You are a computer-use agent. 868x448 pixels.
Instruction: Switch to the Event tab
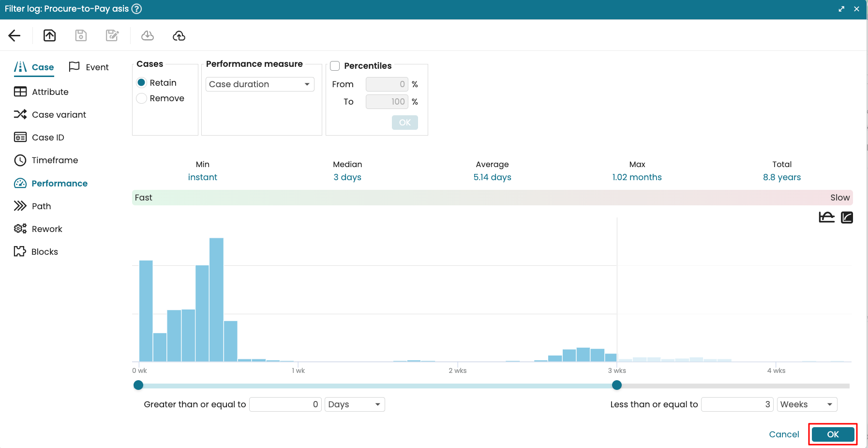tap(89, 67)
